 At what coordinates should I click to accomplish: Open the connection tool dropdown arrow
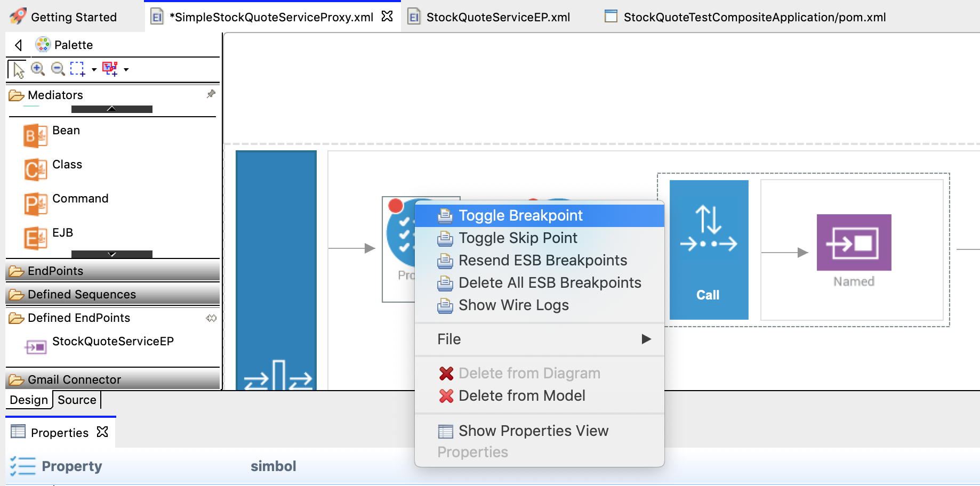coord(126,69)
